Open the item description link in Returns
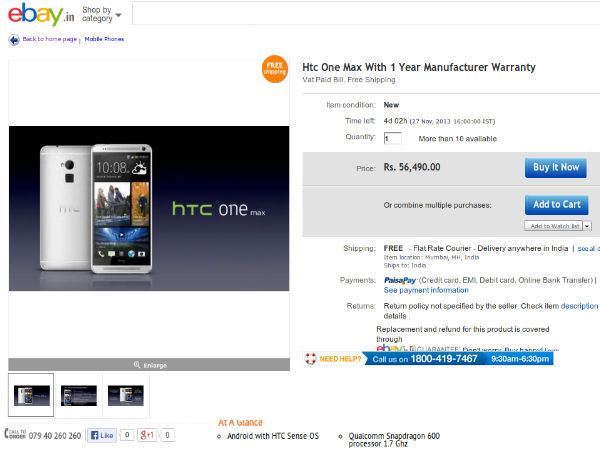Viewport: 600px width, 450px height. pyautogui.click(x=579, y=306)
